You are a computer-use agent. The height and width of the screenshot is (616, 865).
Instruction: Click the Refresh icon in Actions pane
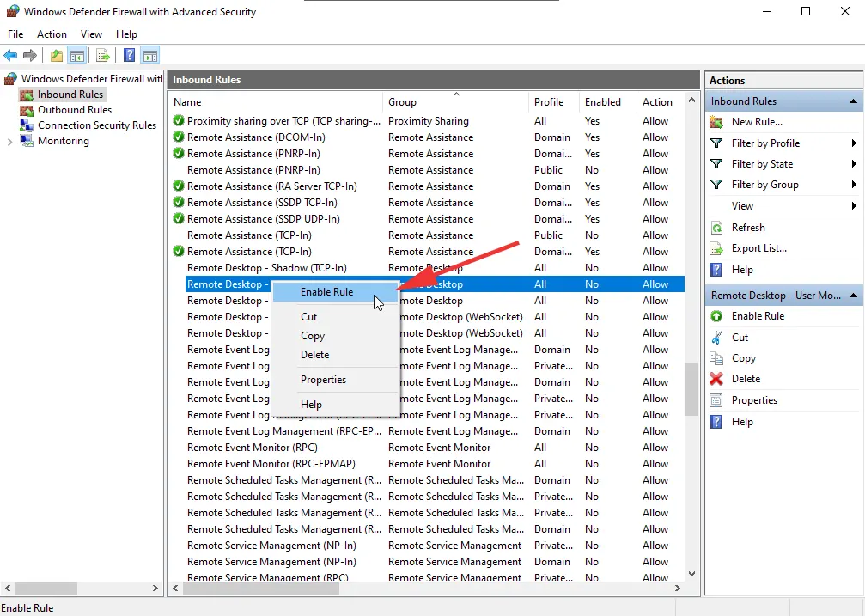click(x=716, y=228)
